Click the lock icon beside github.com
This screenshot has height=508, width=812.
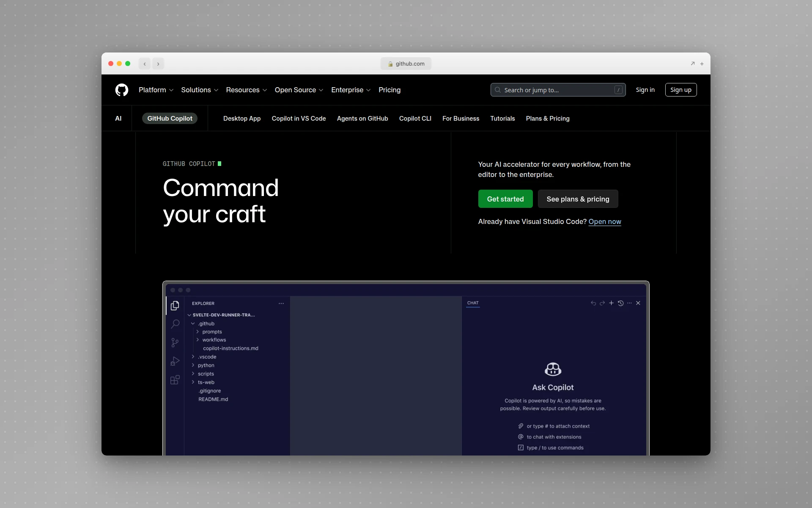[x=390, y=64]
